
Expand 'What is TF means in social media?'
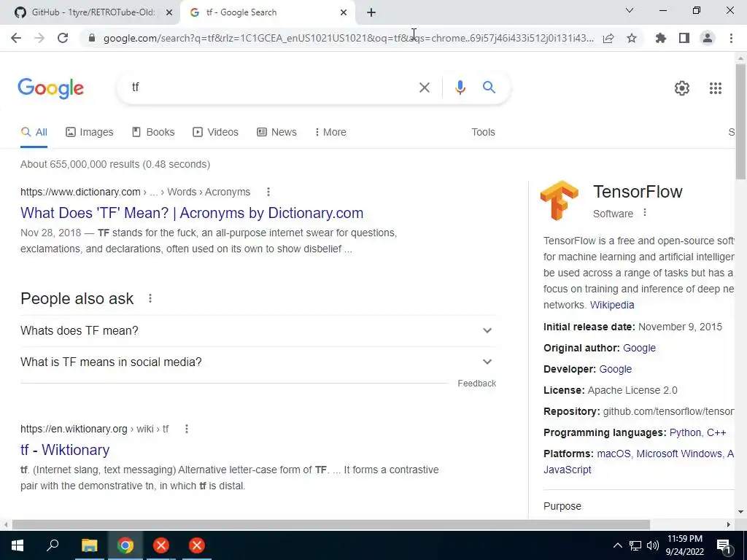click(258, 362)
